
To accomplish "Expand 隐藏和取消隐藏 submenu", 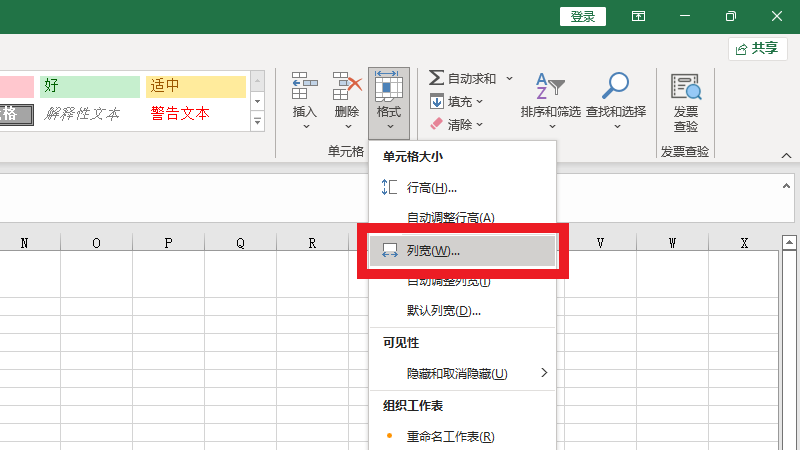I will pyautogui.click(x=544, y=373).
